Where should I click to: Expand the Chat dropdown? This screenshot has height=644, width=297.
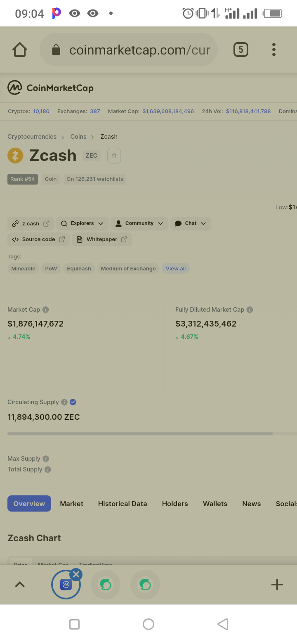click(x=191, y=223)
